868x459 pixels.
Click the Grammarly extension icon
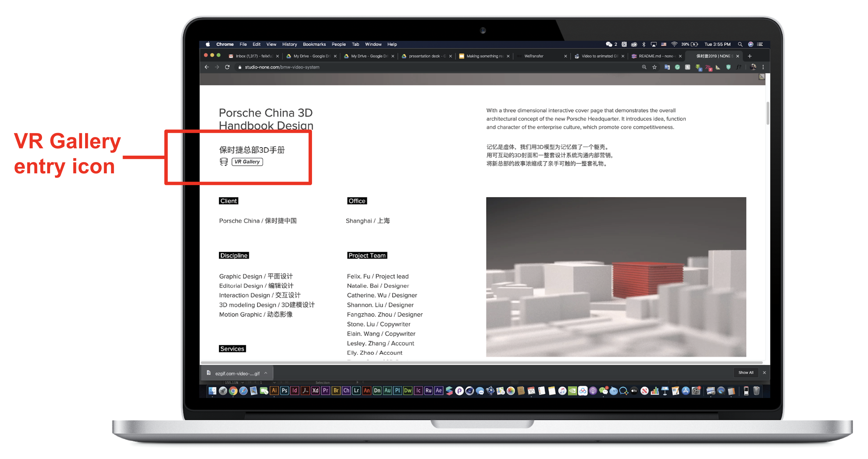(677, 67)
